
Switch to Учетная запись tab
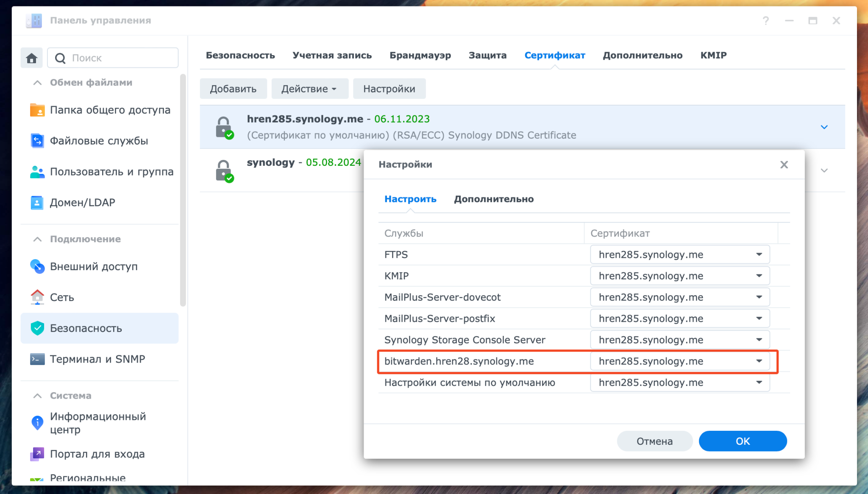tap(332, 55)
